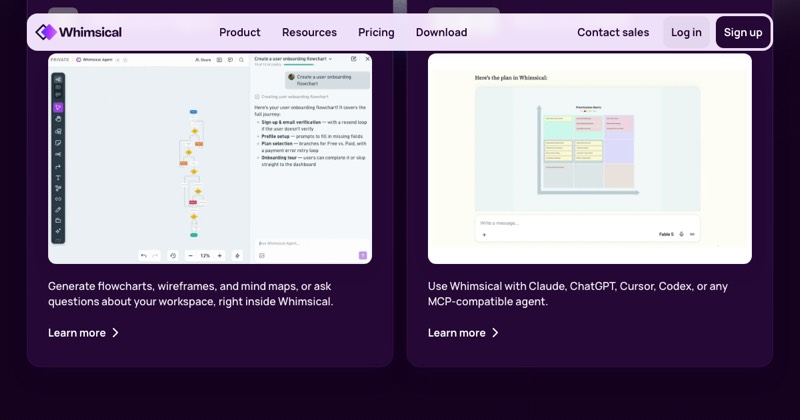Choose the pencil draw tool in the preview toolbar

point(58,210)
